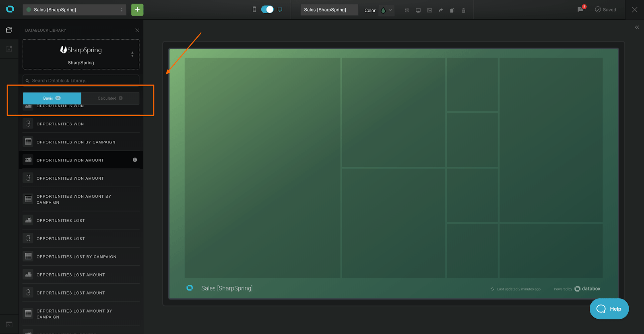This screenshot has width=644, height=334.
Task: Click info icon on Opportunities Won Amount row
Action: coord(135,160)
